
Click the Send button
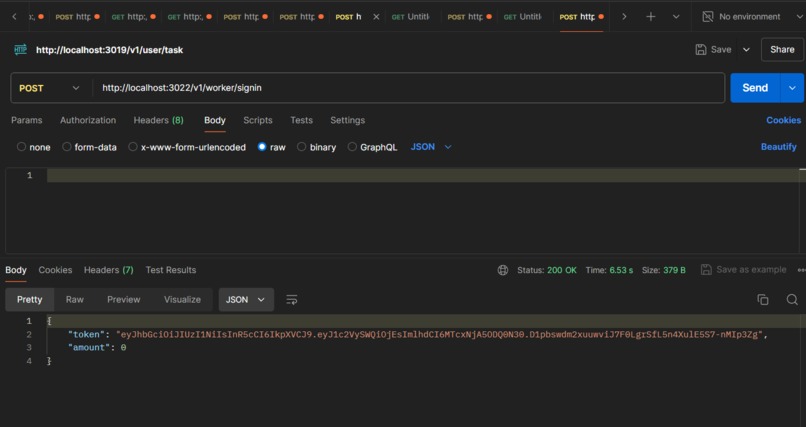point(755,88)
